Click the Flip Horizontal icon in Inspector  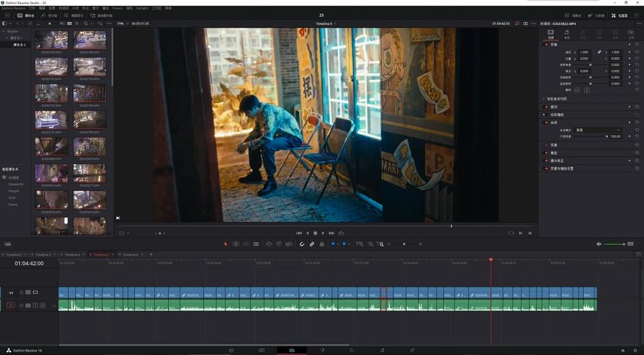click(x=577, y=90)
